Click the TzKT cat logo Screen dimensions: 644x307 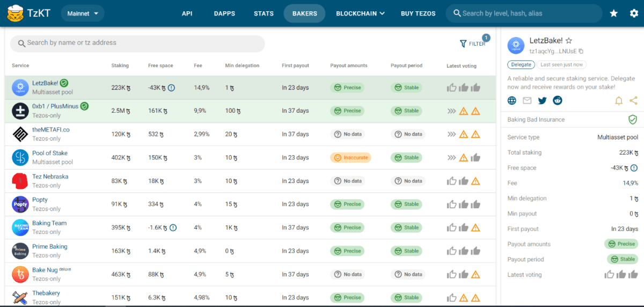(15, 13)
